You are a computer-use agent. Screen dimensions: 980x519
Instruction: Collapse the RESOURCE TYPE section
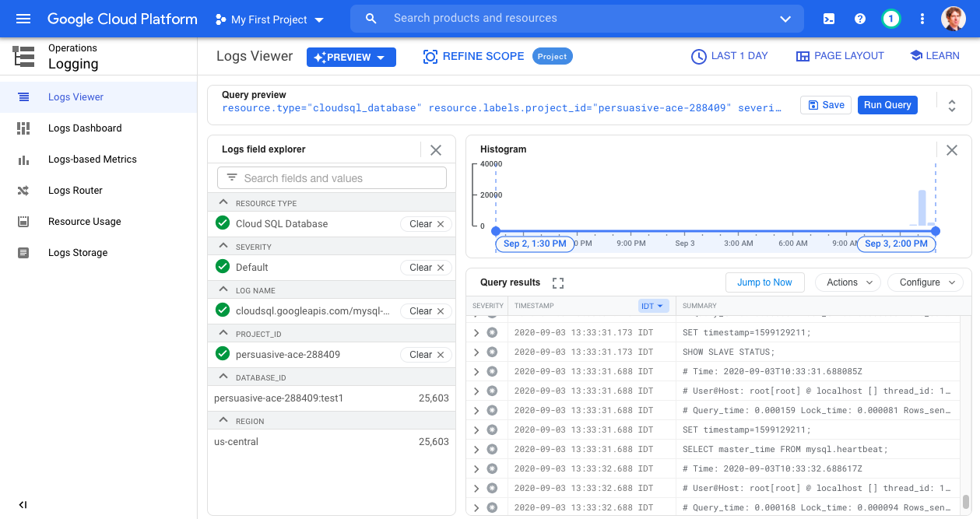[223, 202]
